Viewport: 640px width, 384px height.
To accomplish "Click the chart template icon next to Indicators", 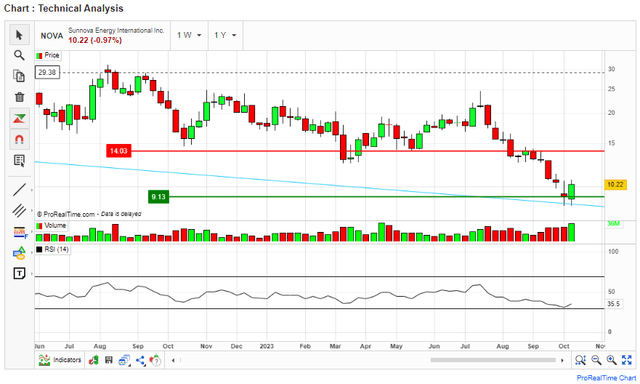I will [94, 360].
